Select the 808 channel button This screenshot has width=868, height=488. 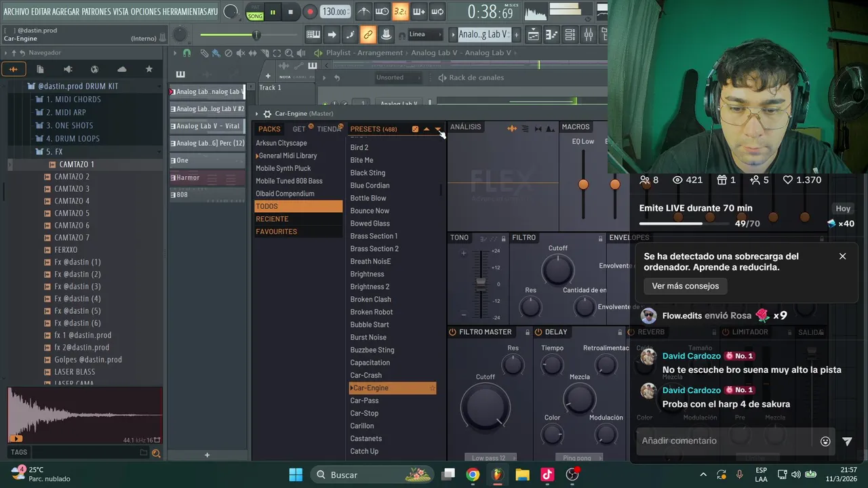207,195
